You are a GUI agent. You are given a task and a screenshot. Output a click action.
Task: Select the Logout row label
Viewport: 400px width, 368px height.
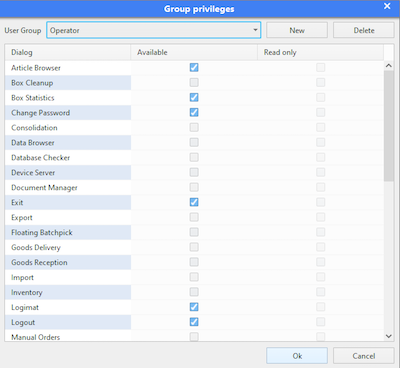pos(23,322)
